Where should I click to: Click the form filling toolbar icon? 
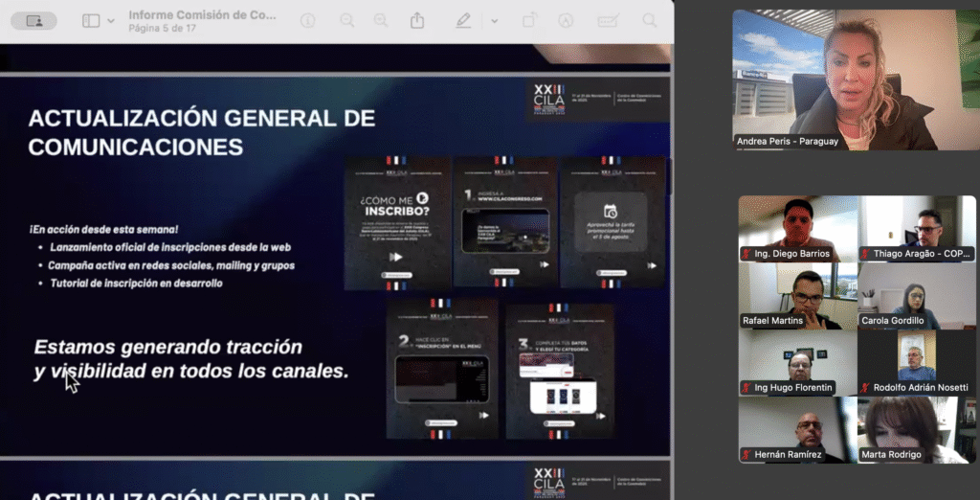(x=608, y=20)
